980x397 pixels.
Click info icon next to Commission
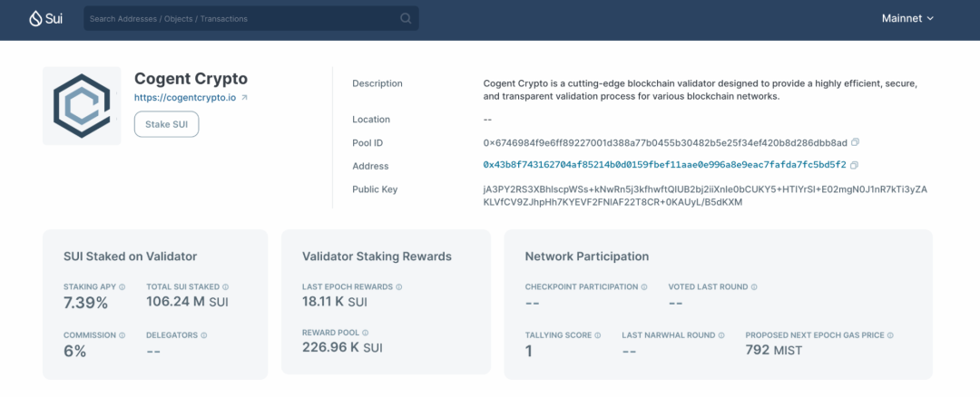click(122, 335)
